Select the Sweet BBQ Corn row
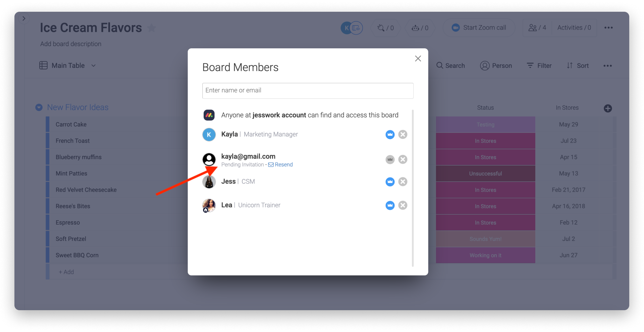The width and height of the screenshot is (644, 332). click(x=77, y=255)
